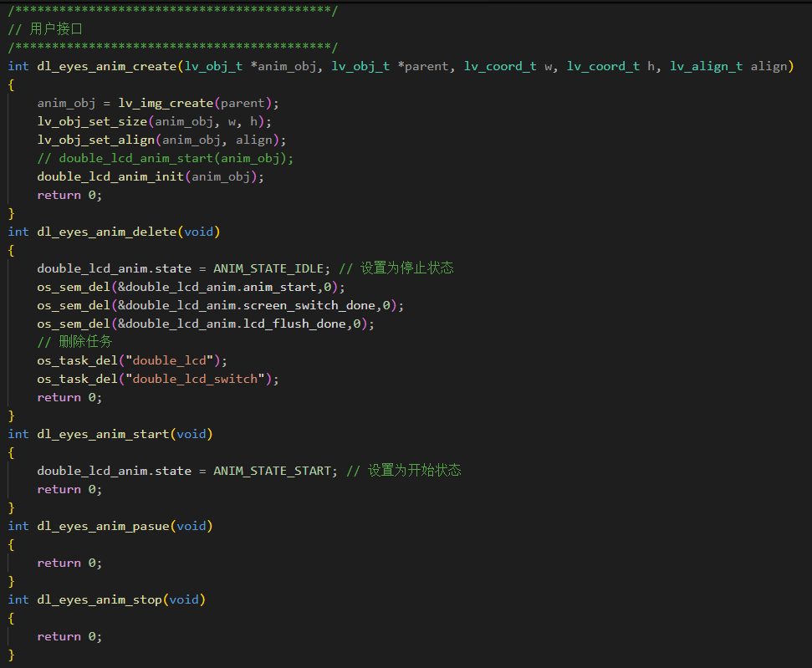The width and height of the screenshot is (812, 668).
Task: Click the lv_obj_set_align call
Action: [96, 140]
